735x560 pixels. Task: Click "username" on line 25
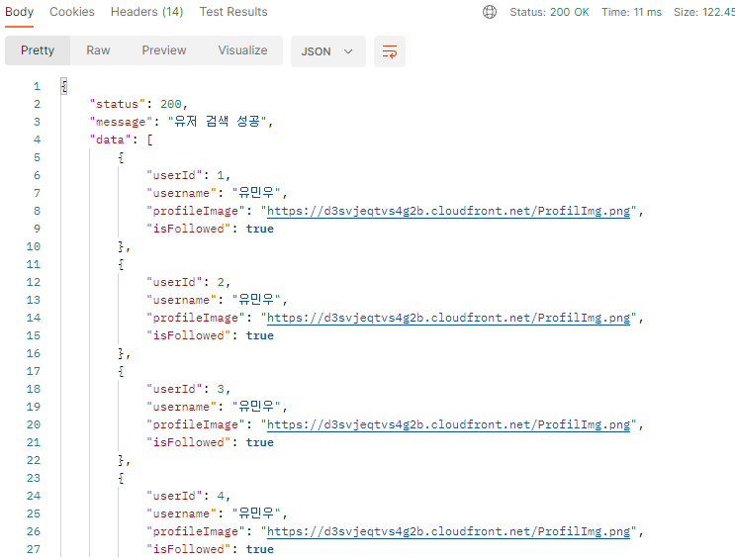pos(181,514)
